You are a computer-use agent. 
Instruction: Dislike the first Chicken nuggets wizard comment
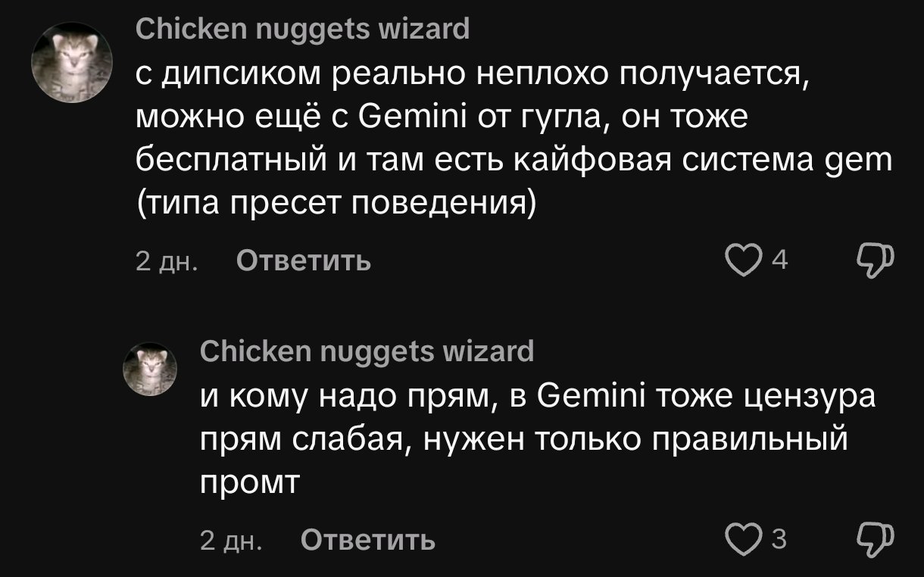click(876, 260)
